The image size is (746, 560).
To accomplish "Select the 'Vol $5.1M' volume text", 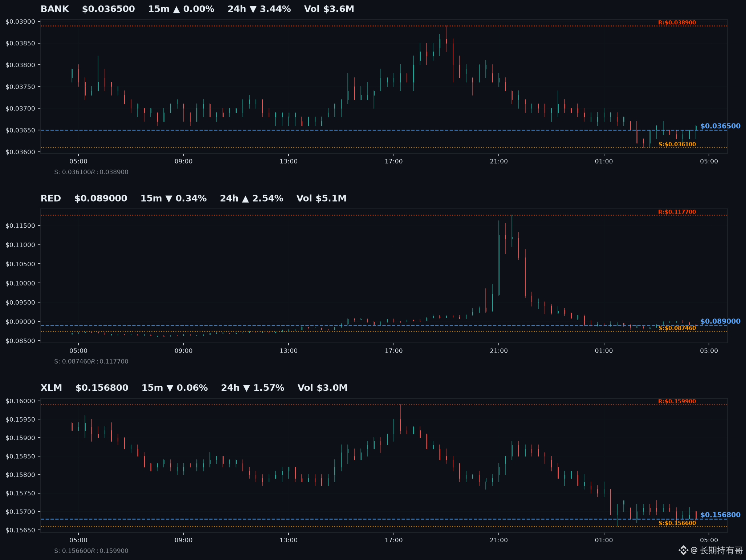I will 321,198.
